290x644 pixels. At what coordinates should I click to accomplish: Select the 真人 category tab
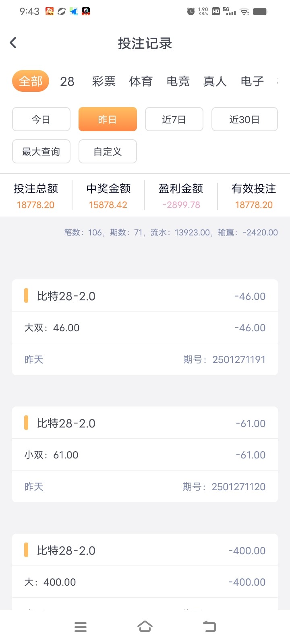tap(215, 81)
